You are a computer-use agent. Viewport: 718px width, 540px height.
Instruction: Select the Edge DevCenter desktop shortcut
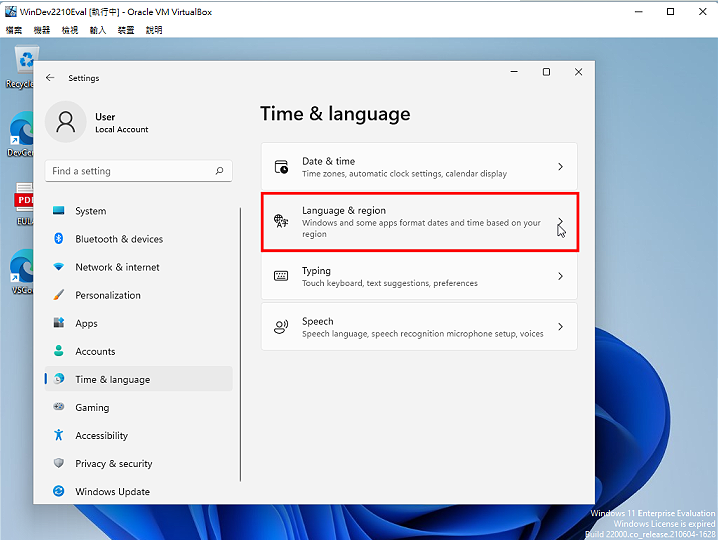click(x=22, y=134)
